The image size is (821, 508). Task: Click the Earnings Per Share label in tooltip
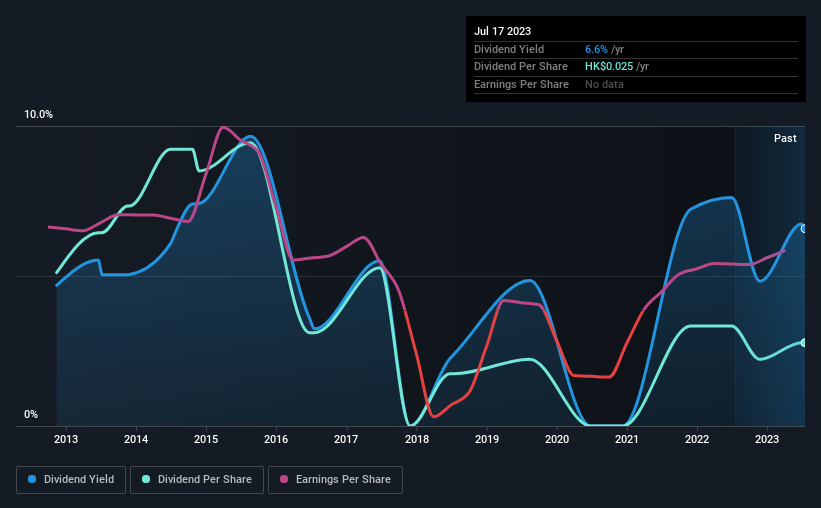(x=522, y=84)
